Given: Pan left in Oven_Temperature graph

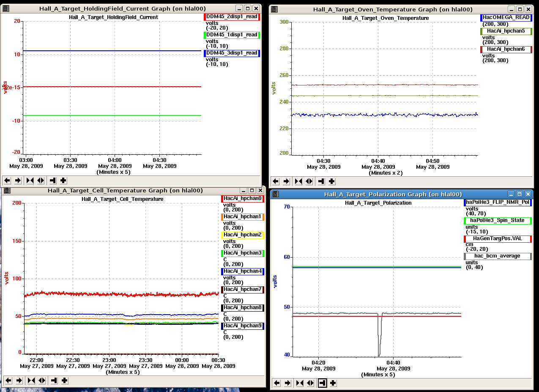Looking at the screenshot, I should [x=276, y=181].
